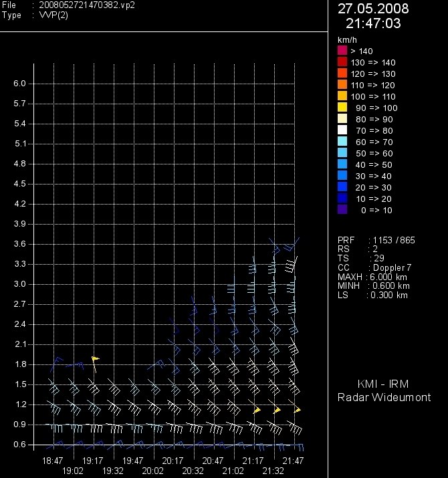Click the 20 => 30 legend swatch
The height and width of the screenshot is (478, 448).
(342, 187)
